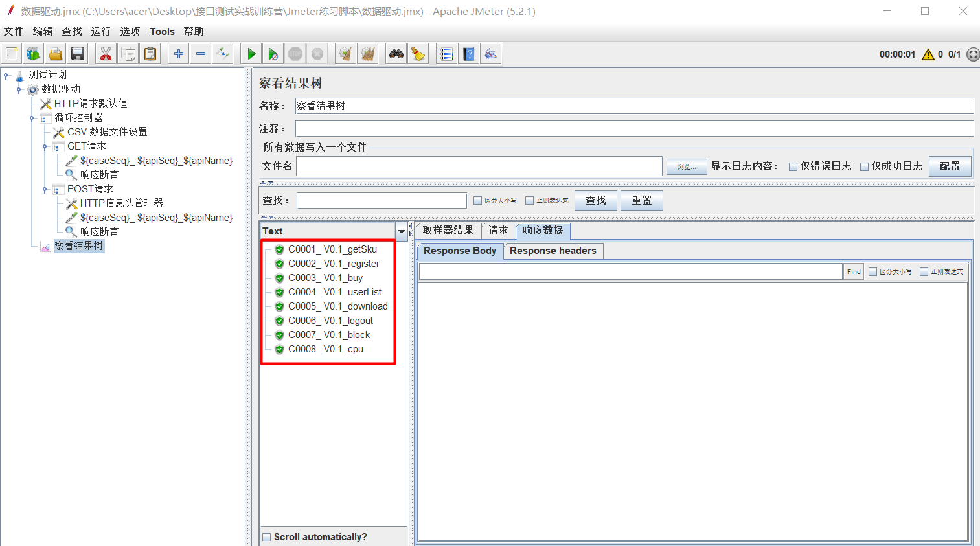Click the New test plan icon
Image resolution: width=980 pixels, height=546 pixels.
[x=12, y=54]
